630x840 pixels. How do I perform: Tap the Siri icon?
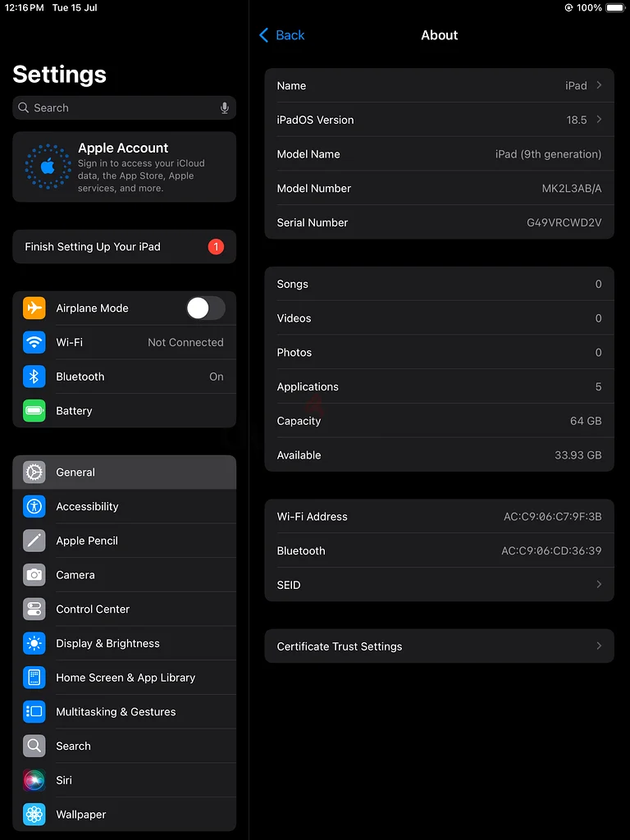tap(34, 781)
